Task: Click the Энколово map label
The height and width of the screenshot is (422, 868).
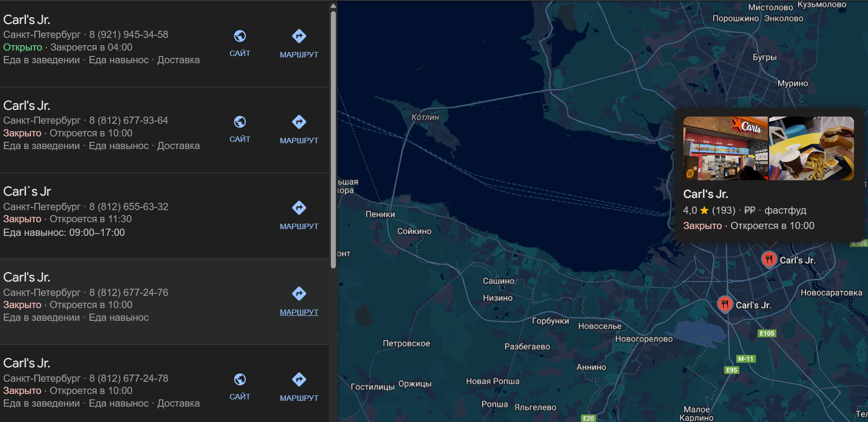Action: 784,19
